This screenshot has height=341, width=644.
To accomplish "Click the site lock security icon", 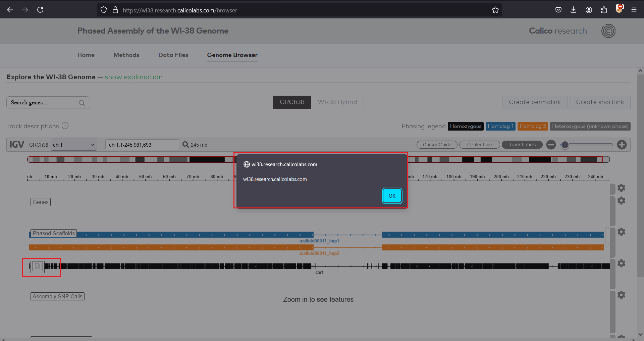I will 115,10.
